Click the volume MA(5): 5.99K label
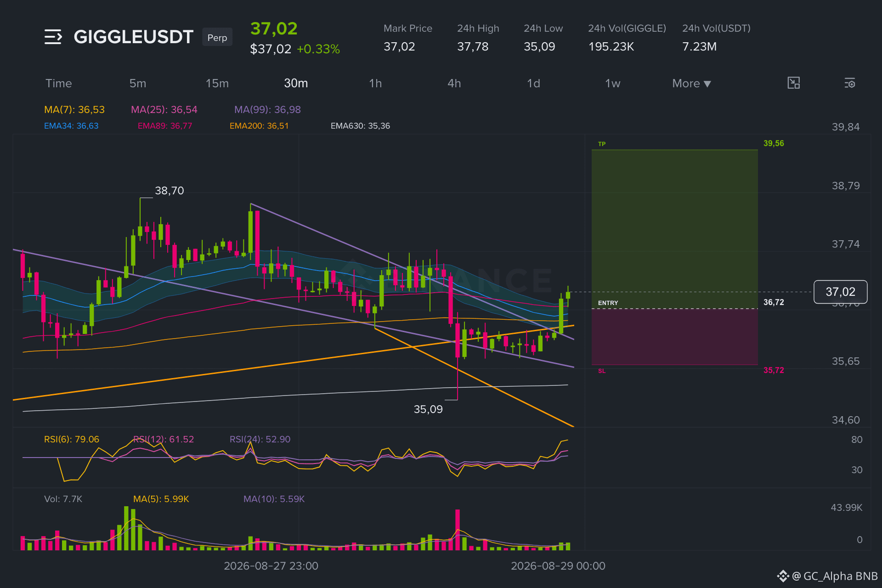The width and height of the screenshot is (882, 588). [161, 499]
